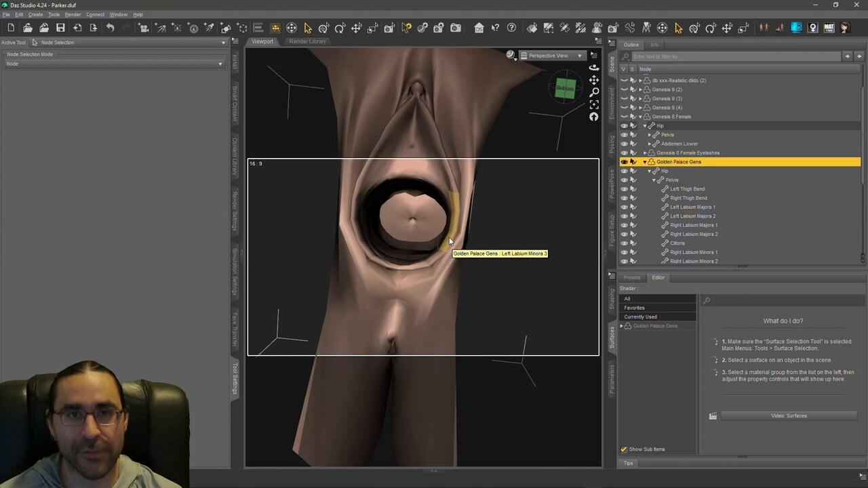Toggle selectability arrow for Genesis 9 (4)

[633, 108]
